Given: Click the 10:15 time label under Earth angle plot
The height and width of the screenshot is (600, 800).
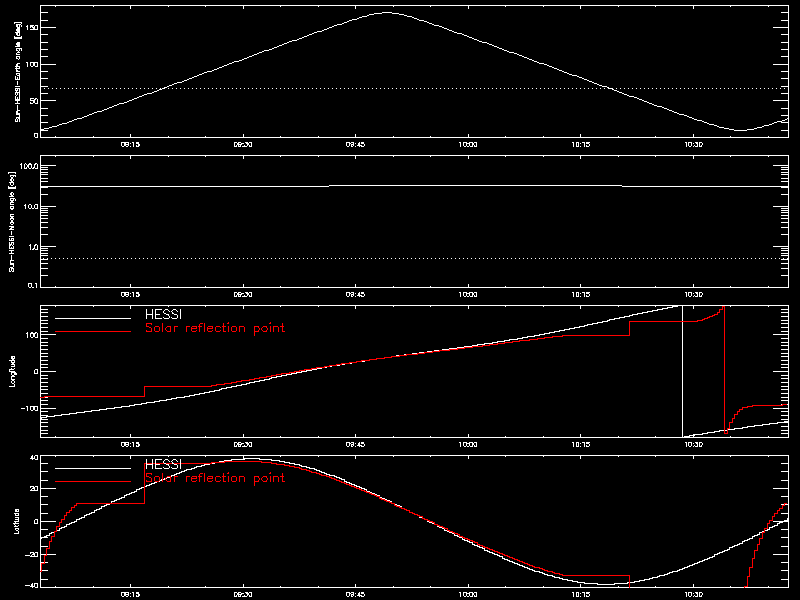Looking at the screenshot, I should click(581, 145).
